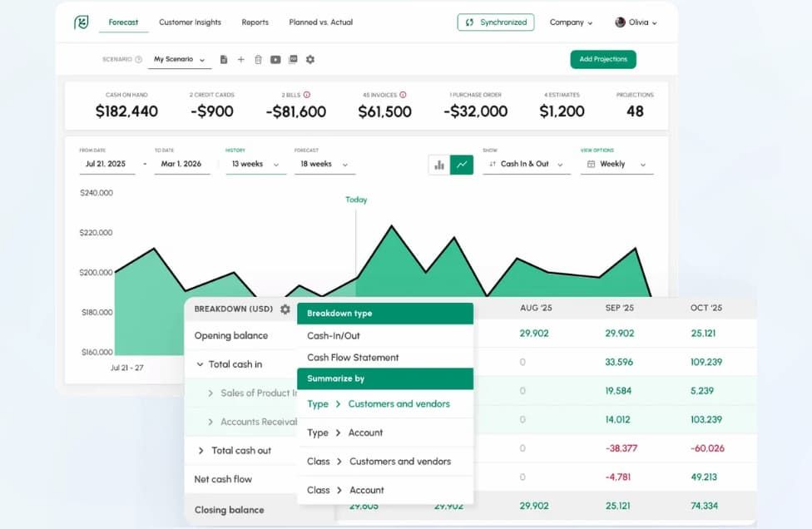
Task: Click the Bills -$81,600 value
Action: point(295,111)
